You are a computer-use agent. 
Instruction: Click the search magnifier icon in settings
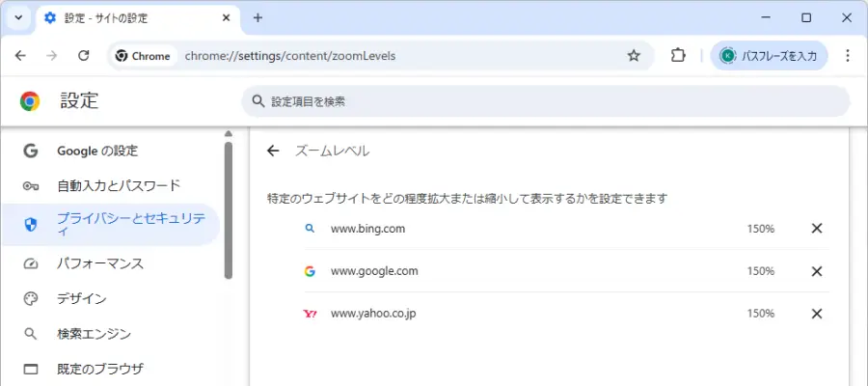[258, 101]
